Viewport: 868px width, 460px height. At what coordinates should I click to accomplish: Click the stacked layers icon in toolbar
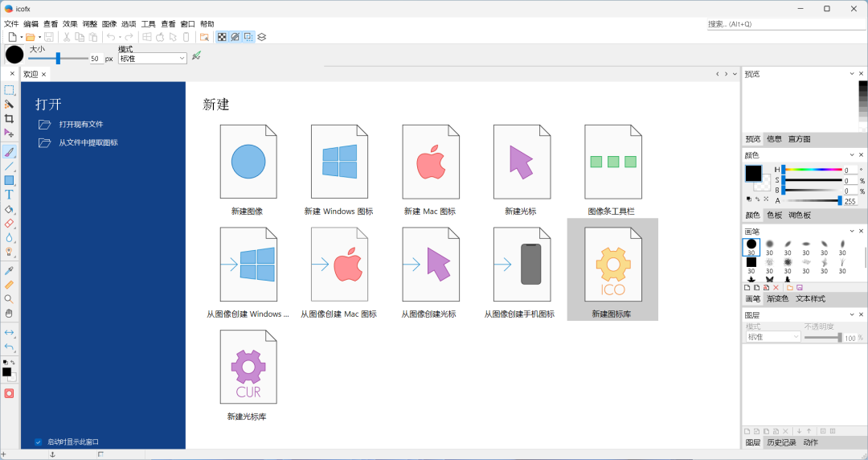pos(262,37)
